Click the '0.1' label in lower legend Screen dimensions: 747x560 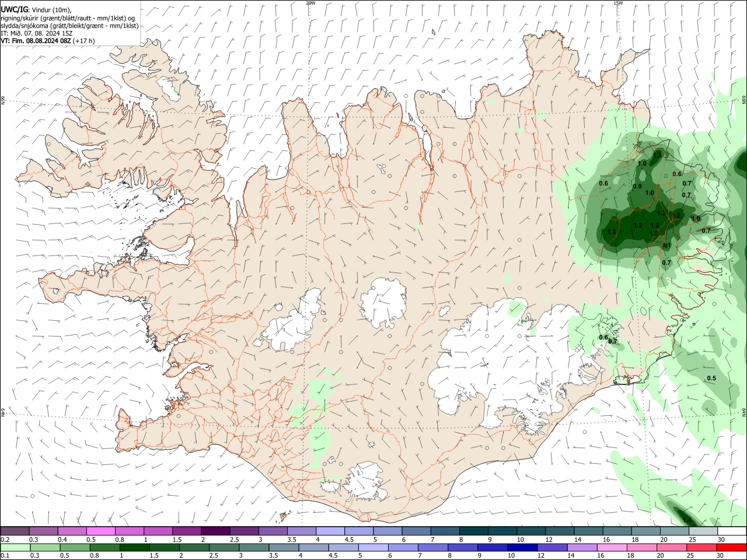[5, 556]
